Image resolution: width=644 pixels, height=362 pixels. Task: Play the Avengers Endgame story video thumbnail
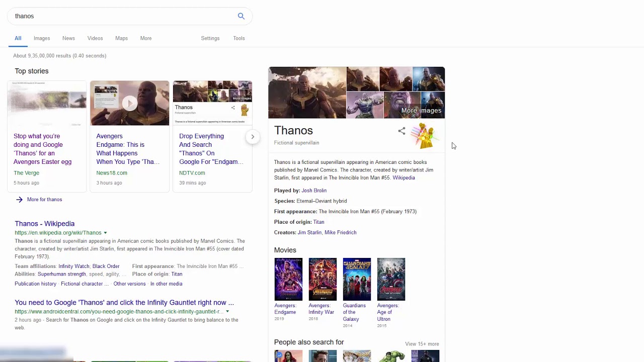click(130, 103)
